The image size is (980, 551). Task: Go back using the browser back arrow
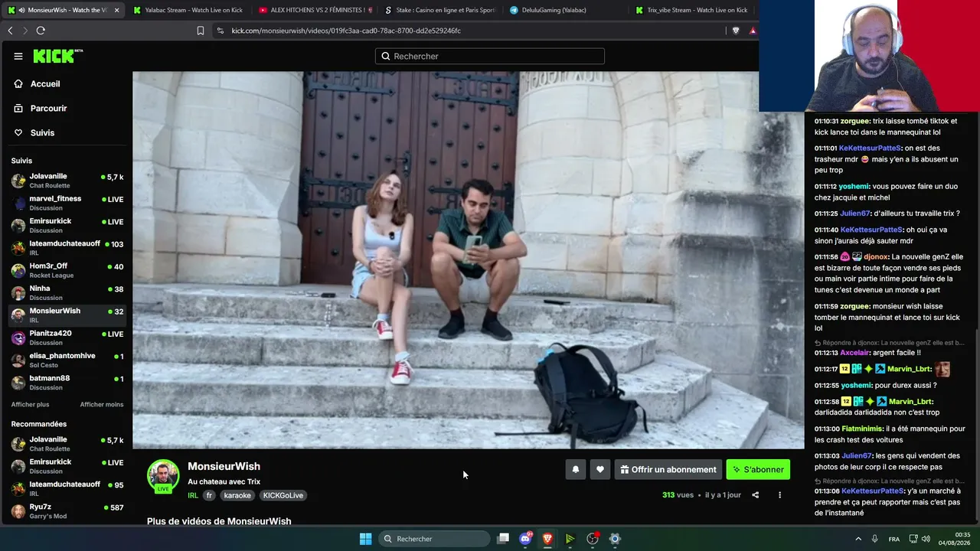[10, 31]
